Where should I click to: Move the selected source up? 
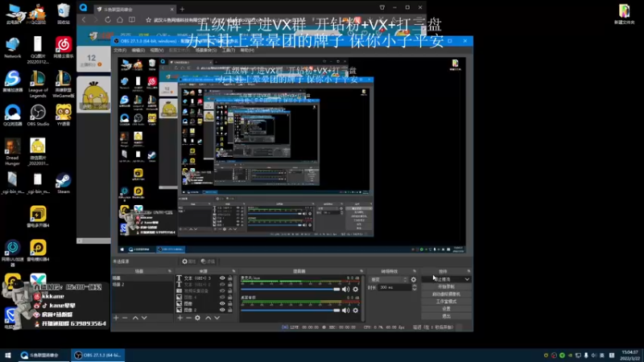tap(208, 318)
